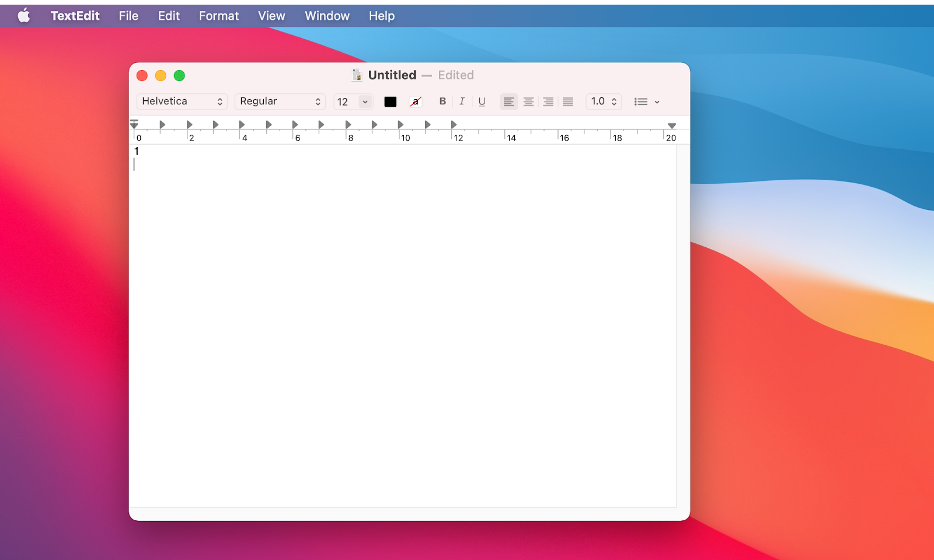The width and height of the screenshot is (934, 560).
Task: Open the Help menu
Action: (382, 16)
